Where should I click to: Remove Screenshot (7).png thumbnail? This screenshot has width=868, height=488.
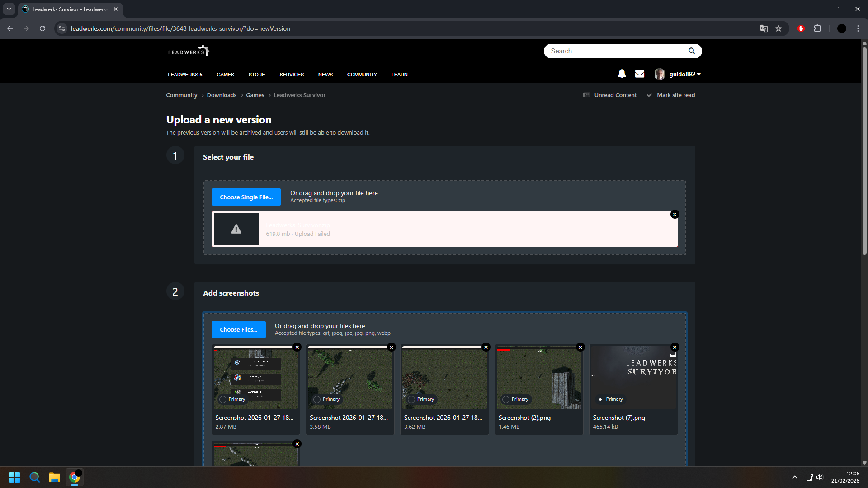(x=675, y=347)
